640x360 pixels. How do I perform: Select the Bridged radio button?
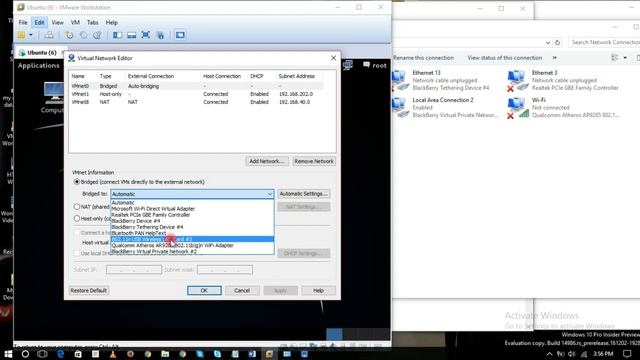tap(77, 182)
